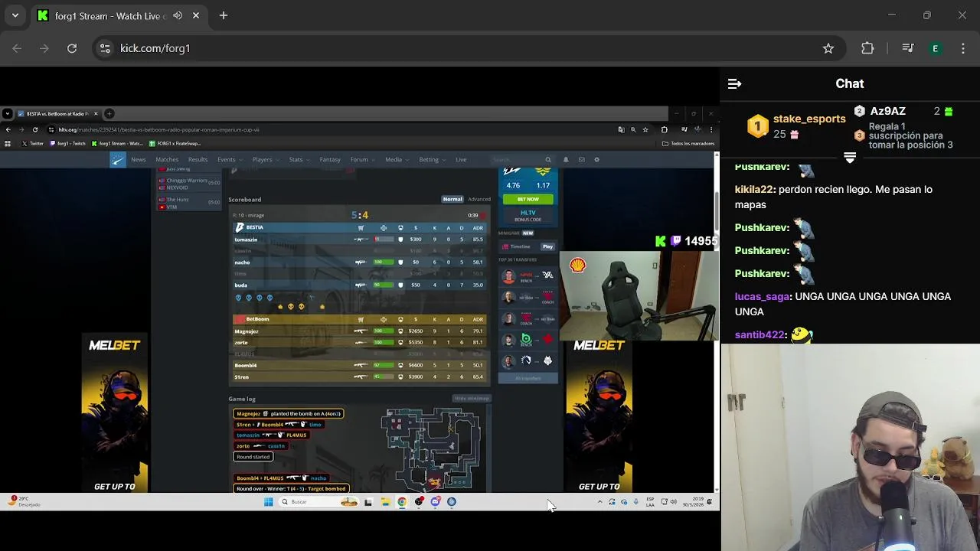
Task: Select user kikila22 in chat
Action: [753, 189]
